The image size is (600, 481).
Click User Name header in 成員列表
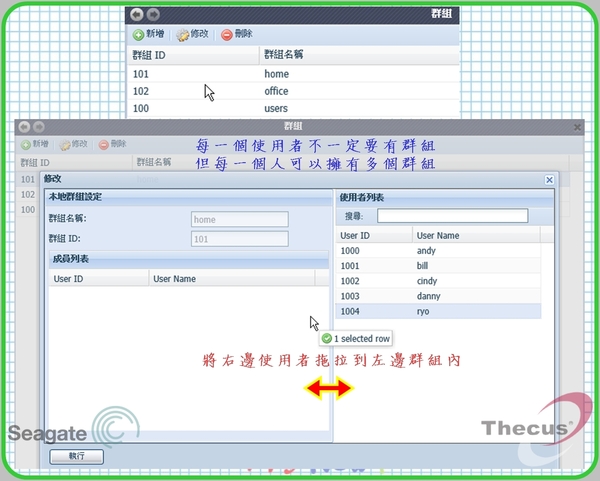coord(232,279)
